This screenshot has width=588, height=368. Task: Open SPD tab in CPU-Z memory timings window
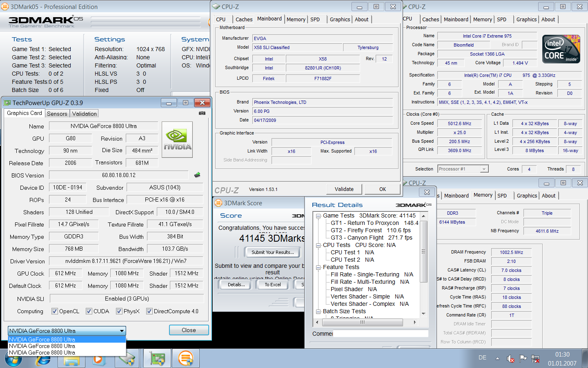pos(502,195)
